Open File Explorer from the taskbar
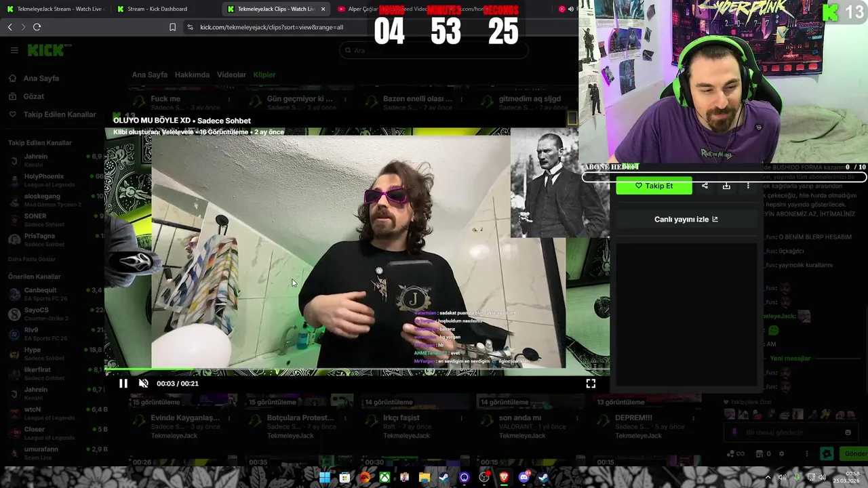Viewport: 868px width, 488px height. 425,477
